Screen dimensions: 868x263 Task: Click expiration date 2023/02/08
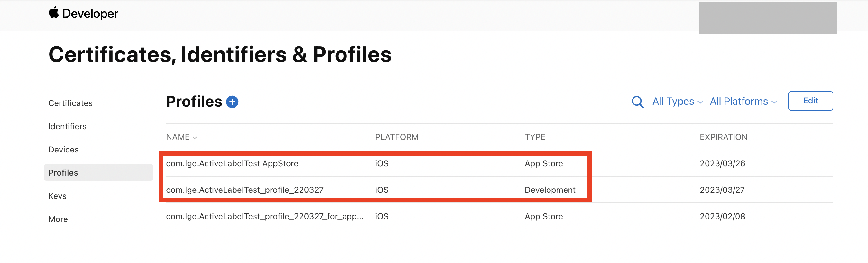[722, 216]
